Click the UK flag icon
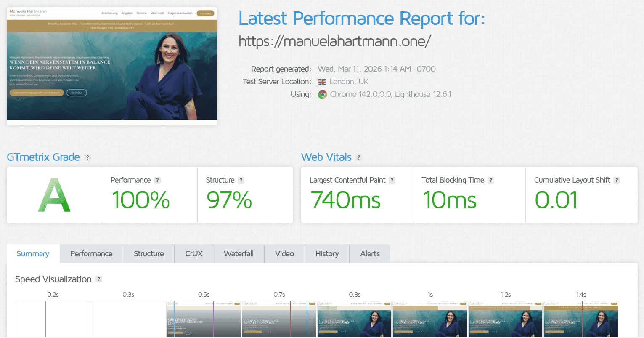Viewport: 644px width, 338px height. coord(322,82)
